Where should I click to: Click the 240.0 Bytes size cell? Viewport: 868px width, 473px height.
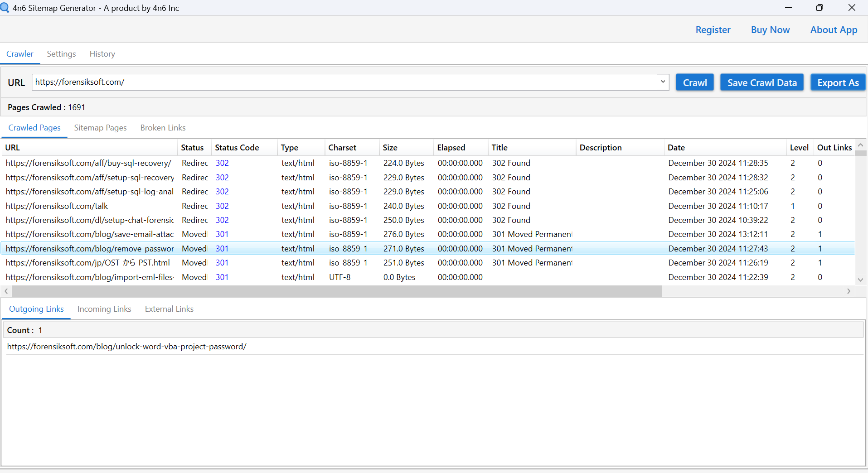click(x=404, y=206)
